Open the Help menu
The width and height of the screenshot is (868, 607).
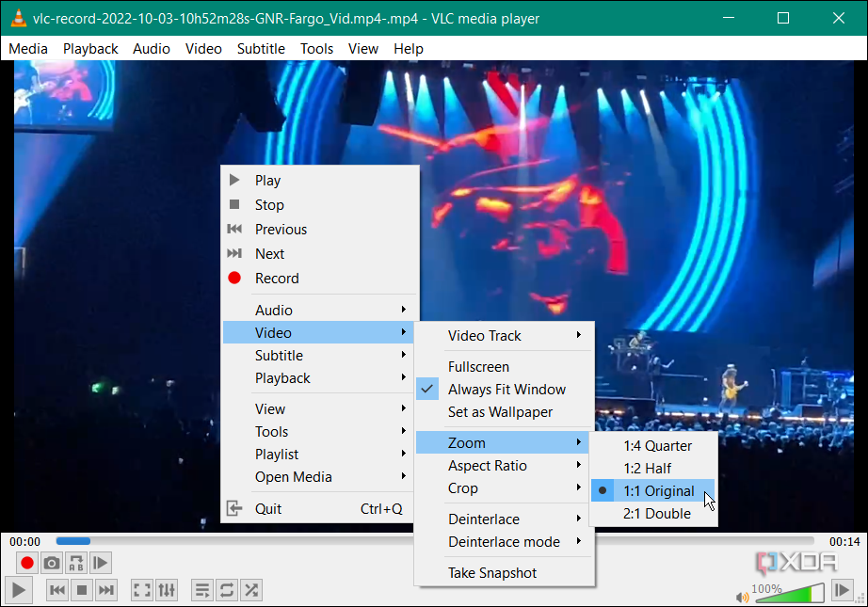(409, 49)
